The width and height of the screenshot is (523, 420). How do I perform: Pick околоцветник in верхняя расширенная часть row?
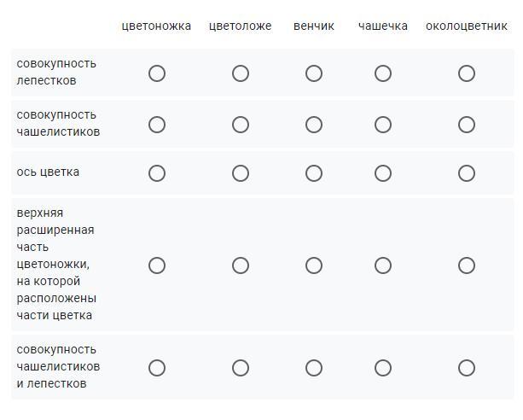click(x=467, y=265)
